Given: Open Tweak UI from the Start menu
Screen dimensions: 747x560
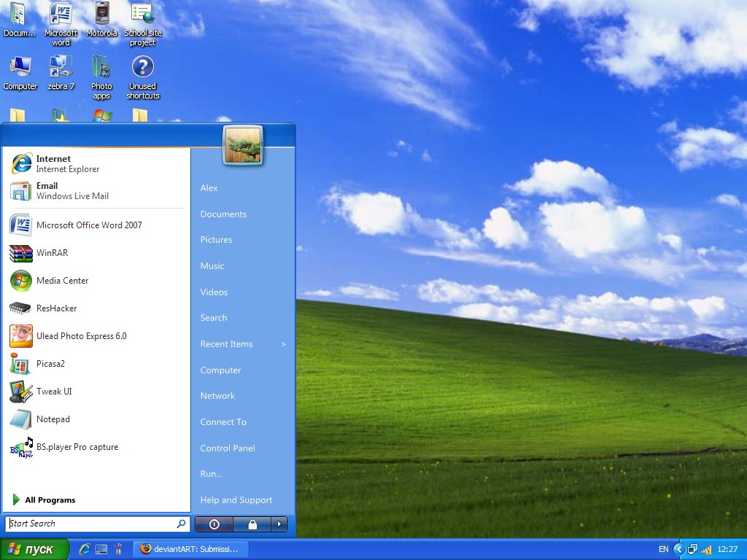Looking at the screenshot, I should pos(53,392).
